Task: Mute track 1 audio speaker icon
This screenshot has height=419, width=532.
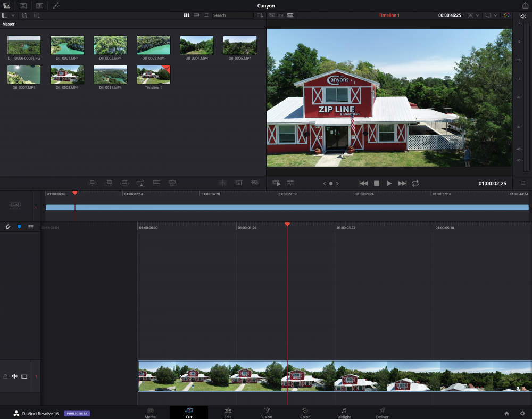Action: (x=14, y=376)
